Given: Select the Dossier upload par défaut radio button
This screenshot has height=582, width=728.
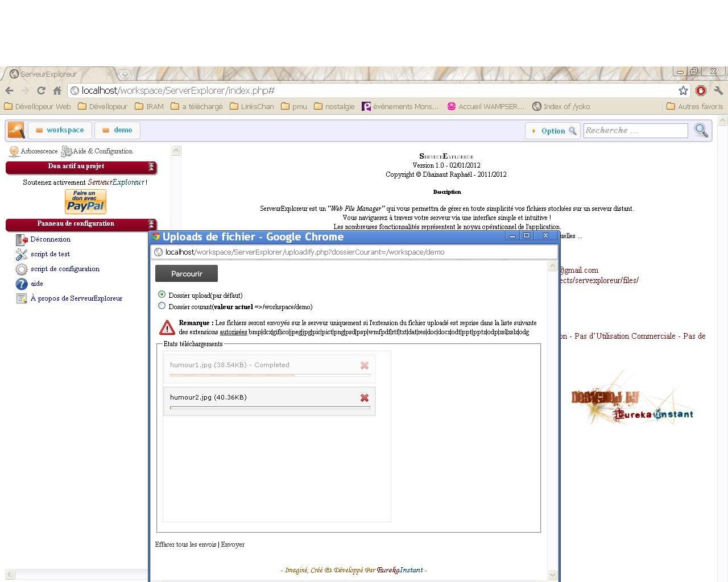Looking at the screenshot, I should click(162, 294).
